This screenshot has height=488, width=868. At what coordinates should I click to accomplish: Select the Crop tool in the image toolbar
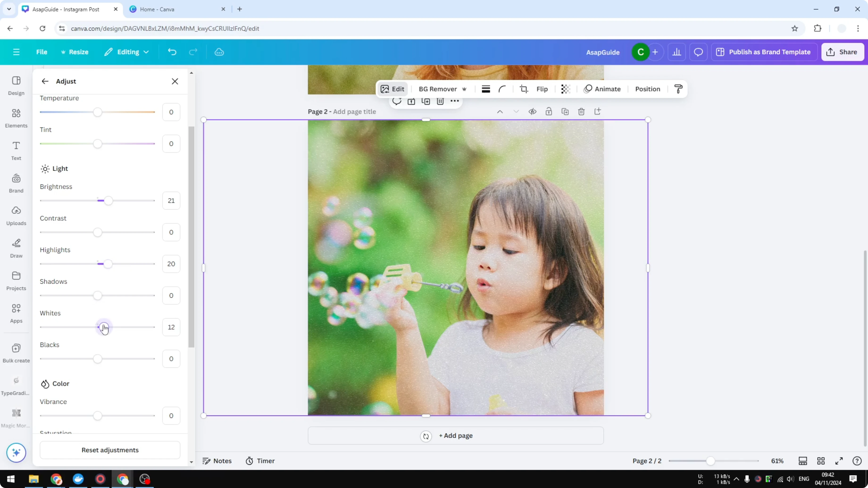pos(524,89)
